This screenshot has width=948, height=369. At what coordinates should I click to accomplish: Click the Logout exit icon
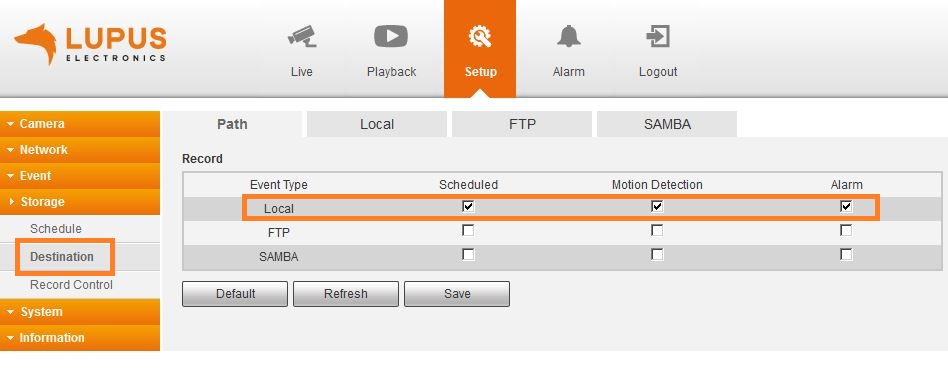pyautogui.click(x=658, y=36)
